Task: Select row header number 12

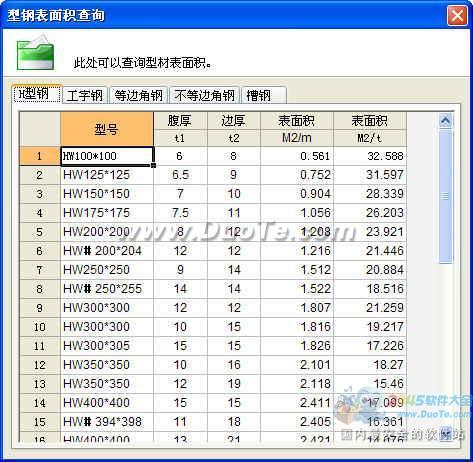Action: tap(40, 365)
